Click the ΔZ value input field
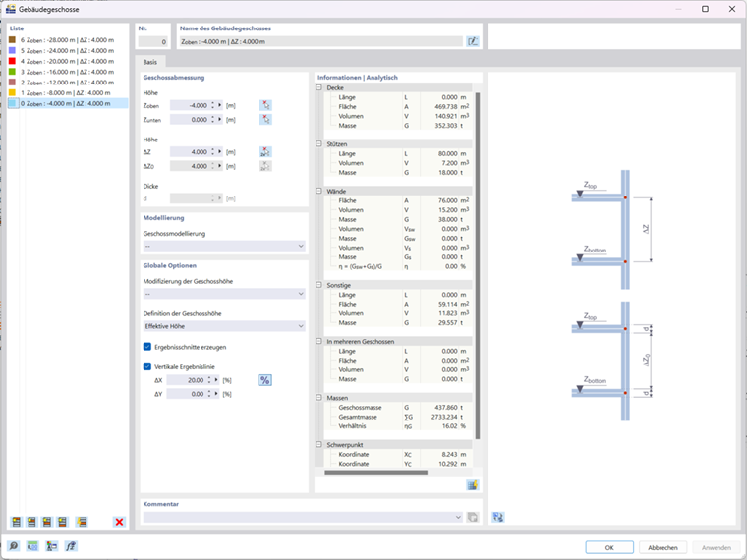This screenshot has height=560, width=747. pyautogui.click(x=190, y=152)
